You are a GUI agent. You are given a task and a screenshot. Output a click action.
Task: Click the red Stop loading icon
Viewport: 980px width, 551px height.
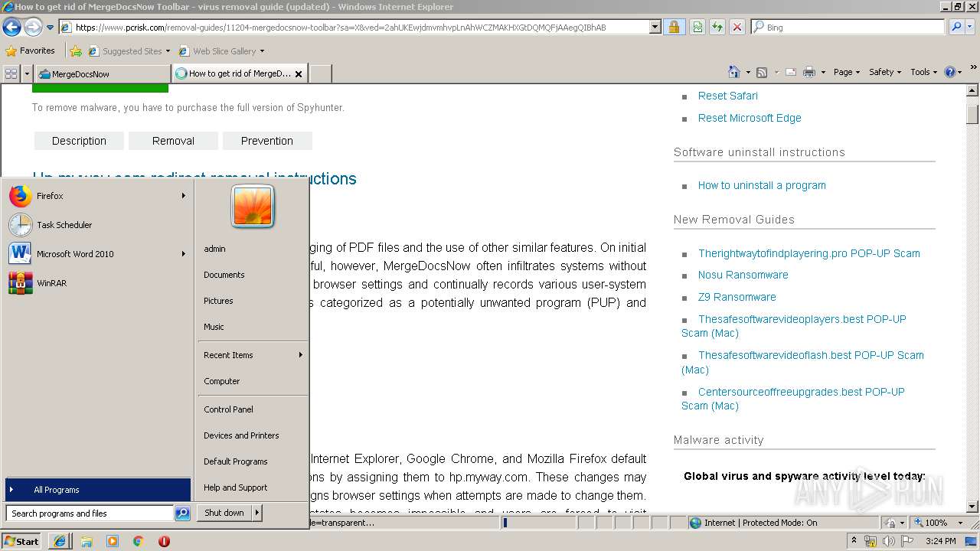737,27
